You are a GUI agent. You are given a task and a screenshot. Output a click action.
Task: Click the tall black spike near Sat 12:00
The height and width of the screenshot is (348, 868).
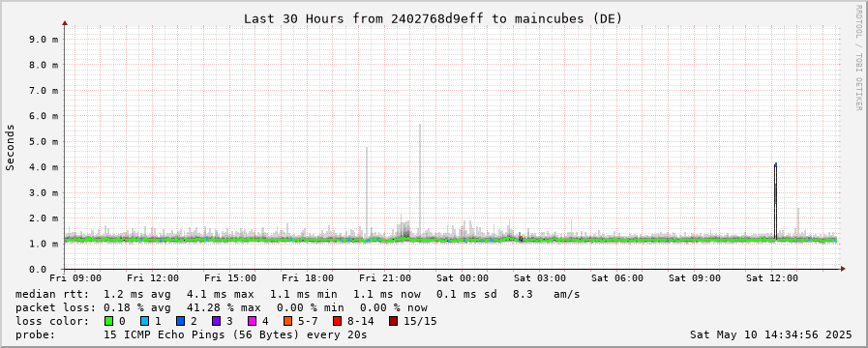tap(775, 202)
